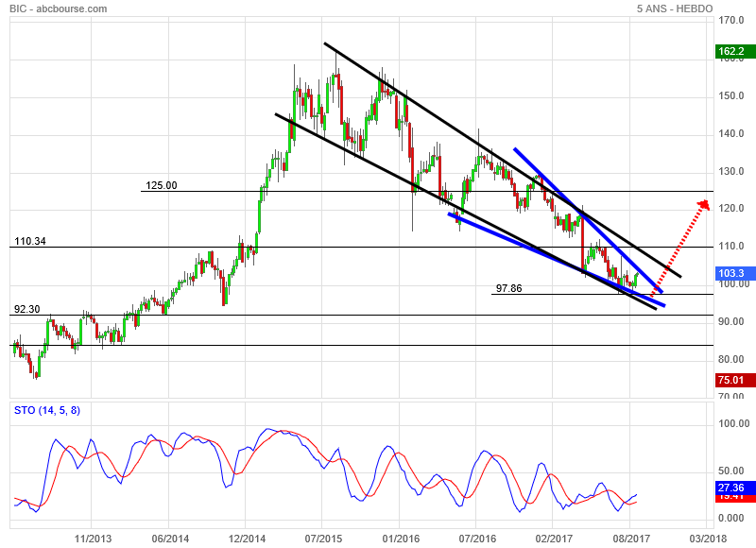Click the 80.0 price axis label
The image size is (756, 548).
point(730,359)
